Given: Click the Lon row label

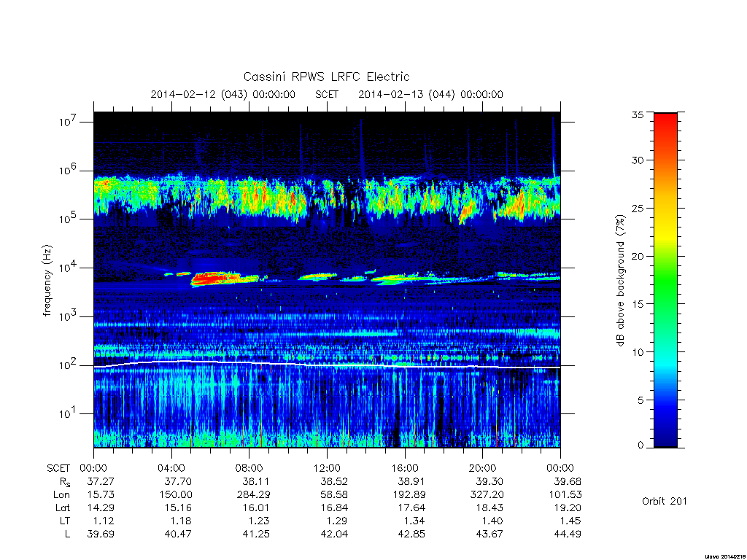Looking at the screenshot, I should click(61, 495).
